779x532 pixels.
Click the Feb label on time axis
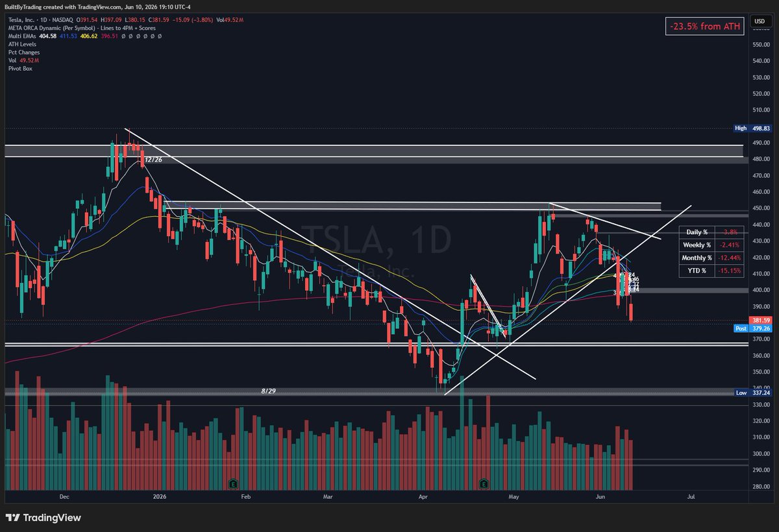[x=245, y=497]
